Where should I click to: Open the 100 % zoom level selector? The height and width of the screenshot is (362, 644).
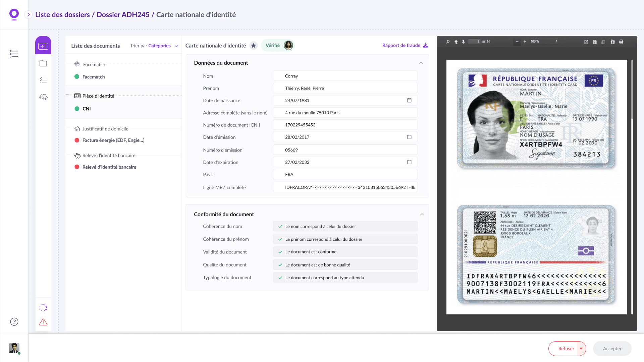tap(544, 42)
